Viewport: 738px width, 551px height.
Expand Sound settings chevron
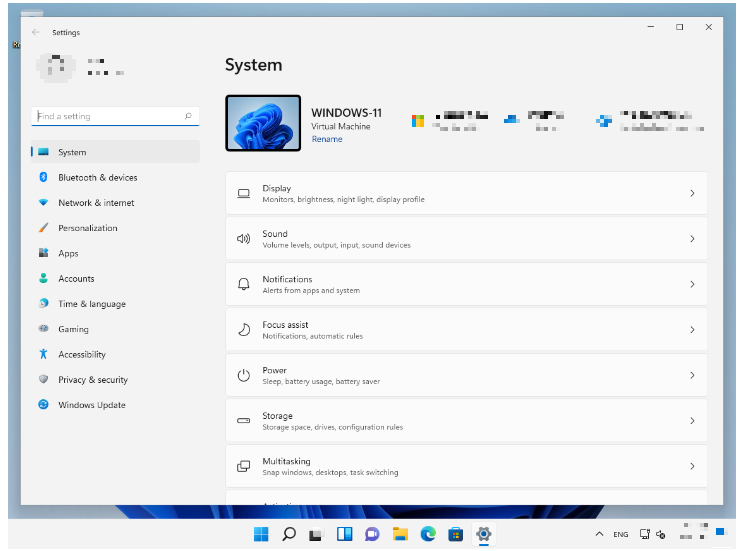click(692, 239)
